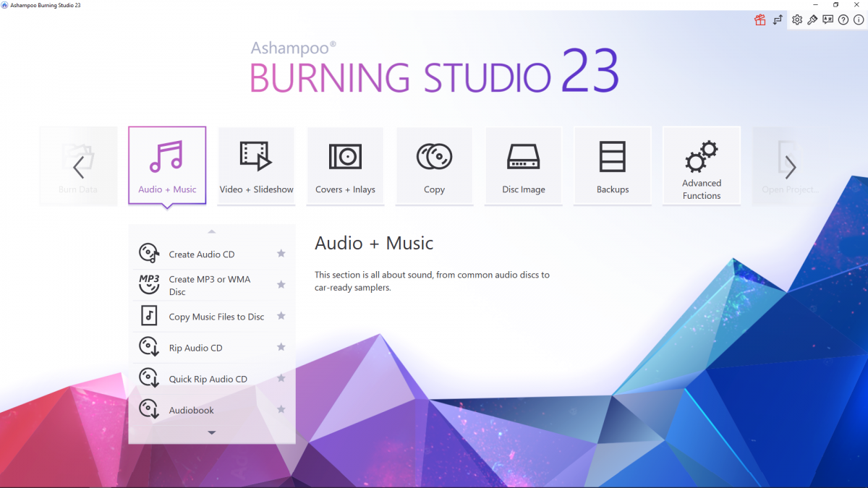Mark Rip Audio CD as favorite
This screenshot has height=488, width=868.
coord(281,347)
